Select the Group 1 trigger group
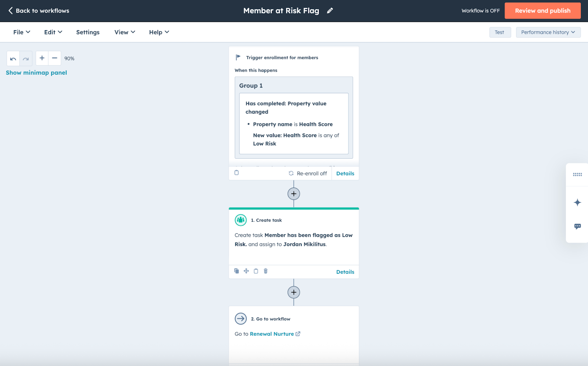This screenshot has width=588, height=366. click(251, 86)
